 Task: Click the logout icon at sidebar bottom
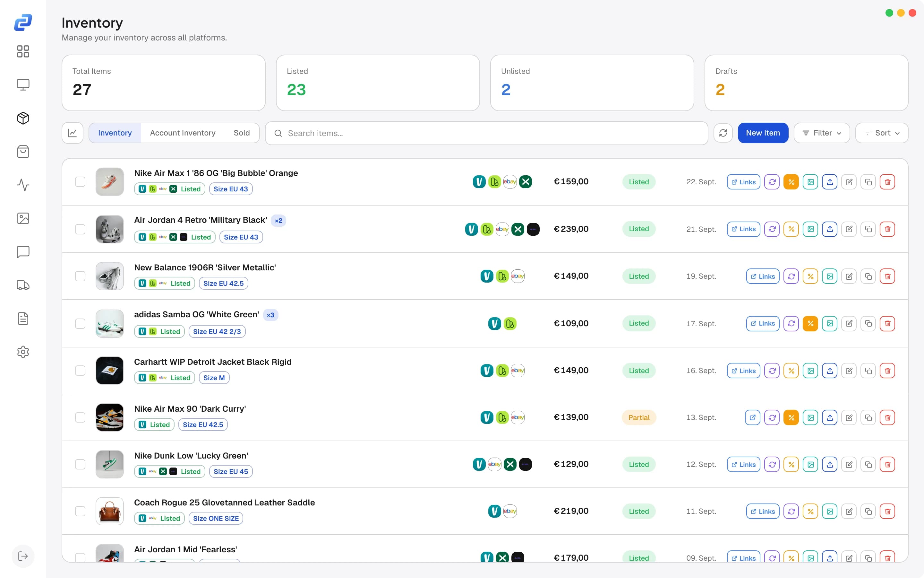tap(23, 556)
